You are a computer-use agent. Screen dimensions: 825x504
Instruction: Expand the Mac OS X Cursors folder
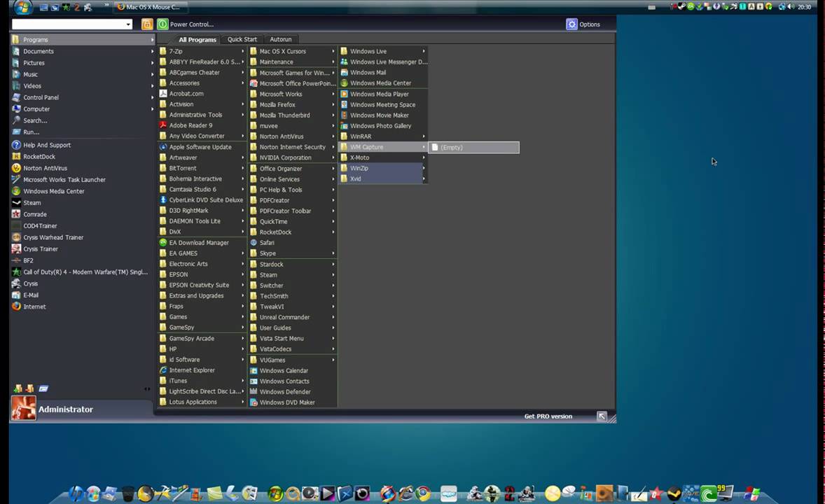[x=293, y=51]
